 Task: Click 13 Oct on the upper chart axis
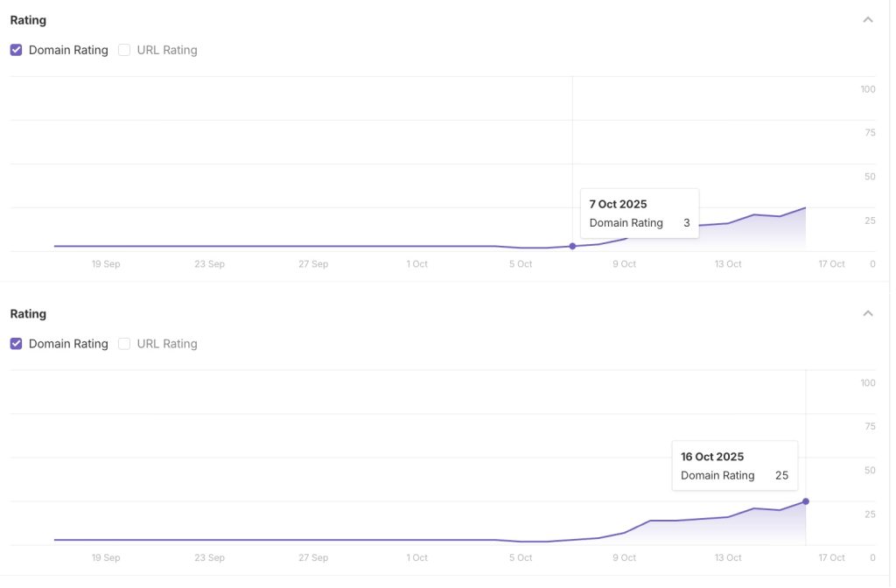[727, 264]
